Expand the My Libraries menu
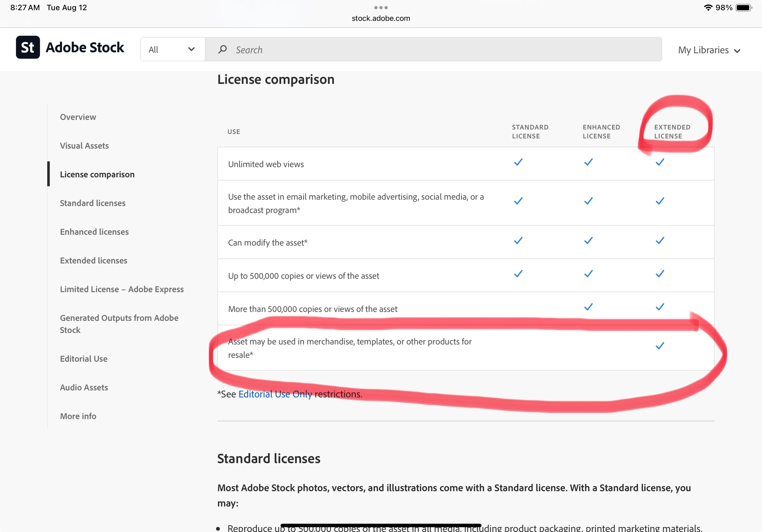 [x=703, y=50]
